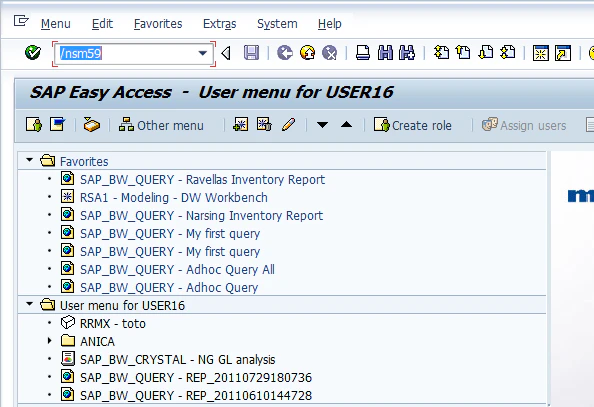The image size is (594, 407).
Task: Click the Other menu button
Action: (x=161, y=125)
